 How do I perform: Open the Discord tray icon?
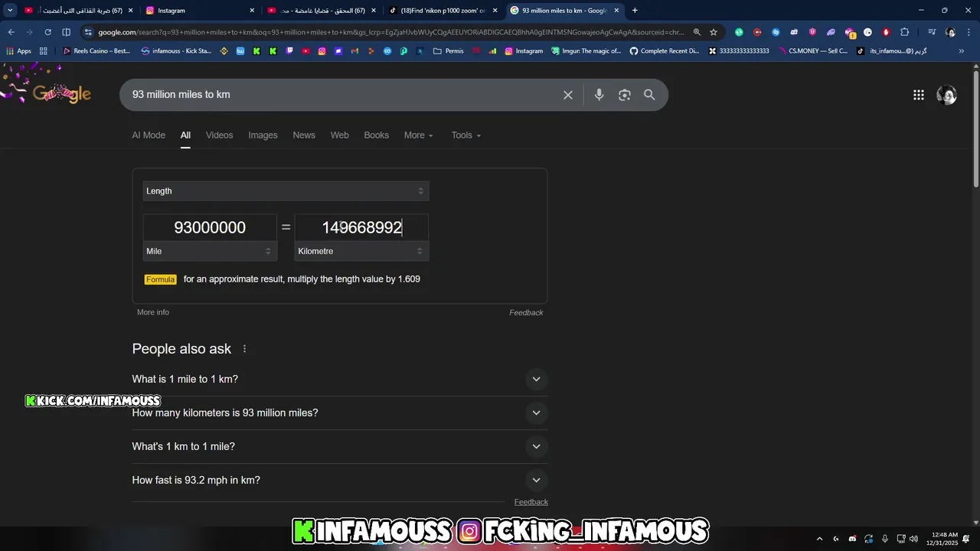852,539
